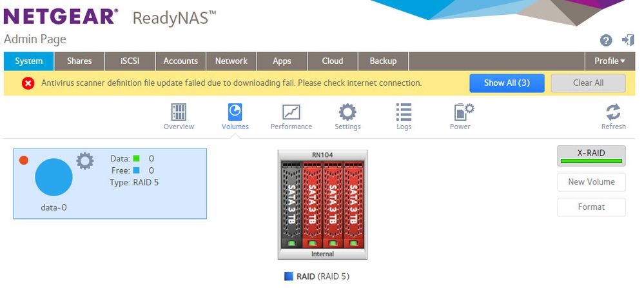Screen dimensions: 644x288
Task: Click the logout door icon
Action: tap(628, 41)
